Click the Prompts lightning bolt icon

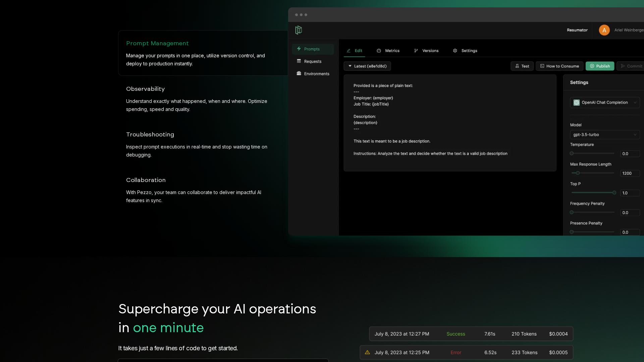[299, 49]
